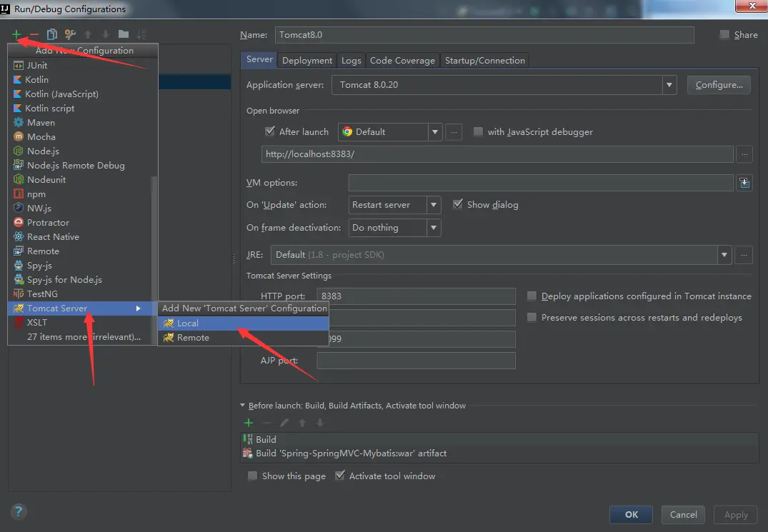Enable Deploy applications configured in Tomcat instance
Image resolution: width=768 pixels, height=532 pixels.
[x=532, y=296]
